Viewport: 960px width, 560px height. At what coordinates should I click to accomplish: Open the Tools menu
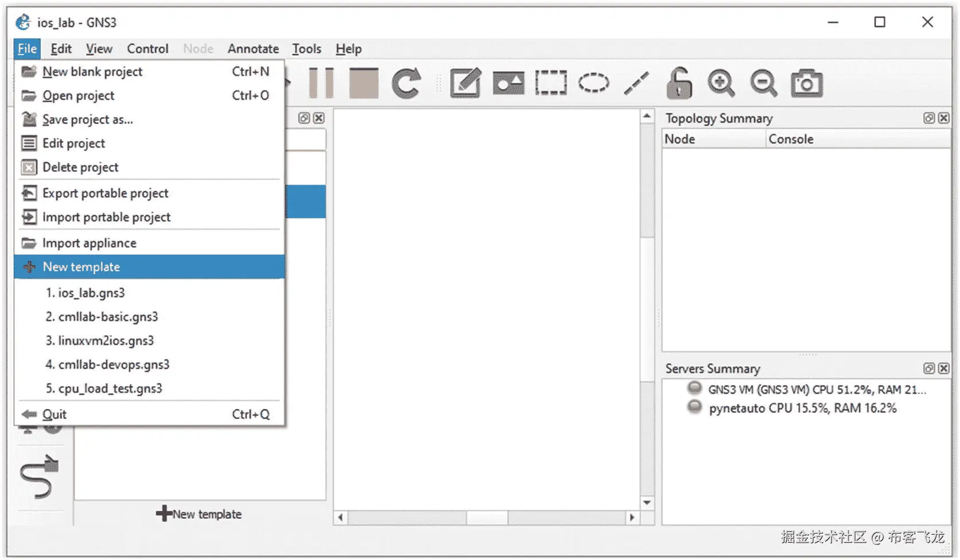point(306,49)
